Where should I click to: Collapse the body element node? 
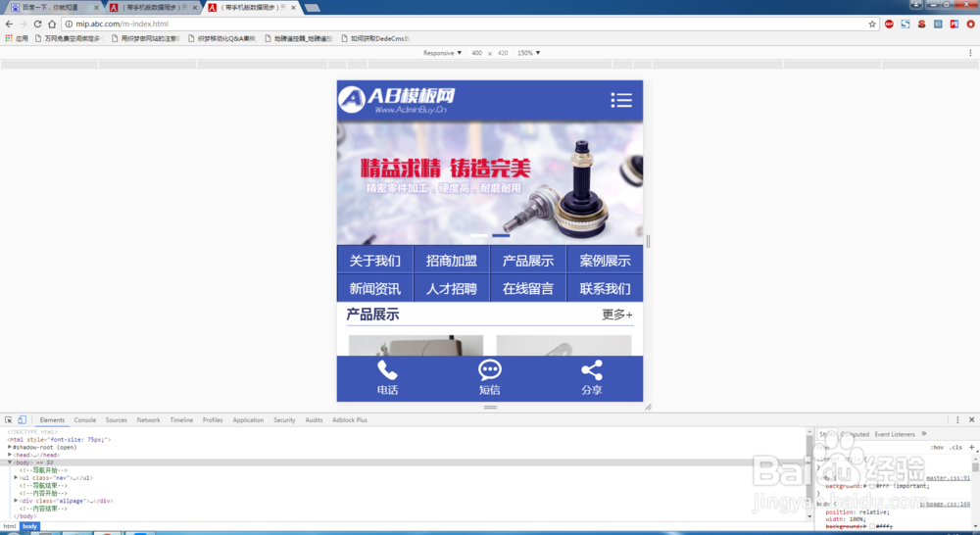[10, 462]
